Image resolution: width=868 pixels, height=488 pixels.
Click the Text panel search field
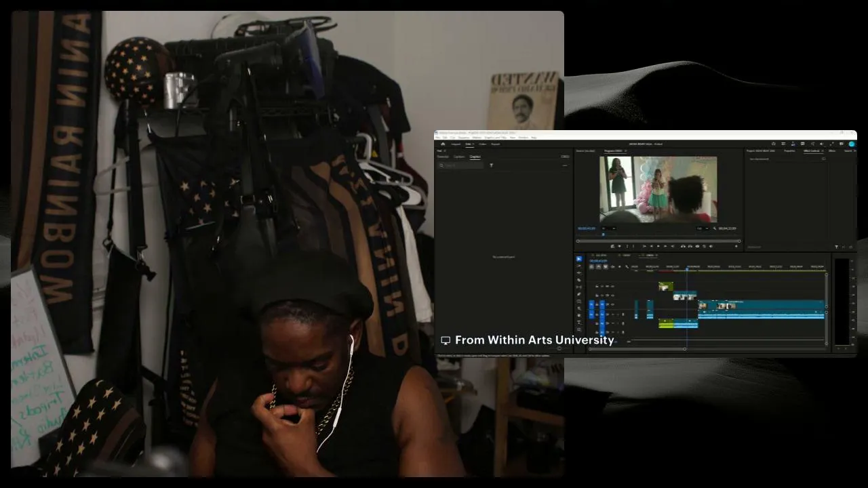tap(461, 165)
